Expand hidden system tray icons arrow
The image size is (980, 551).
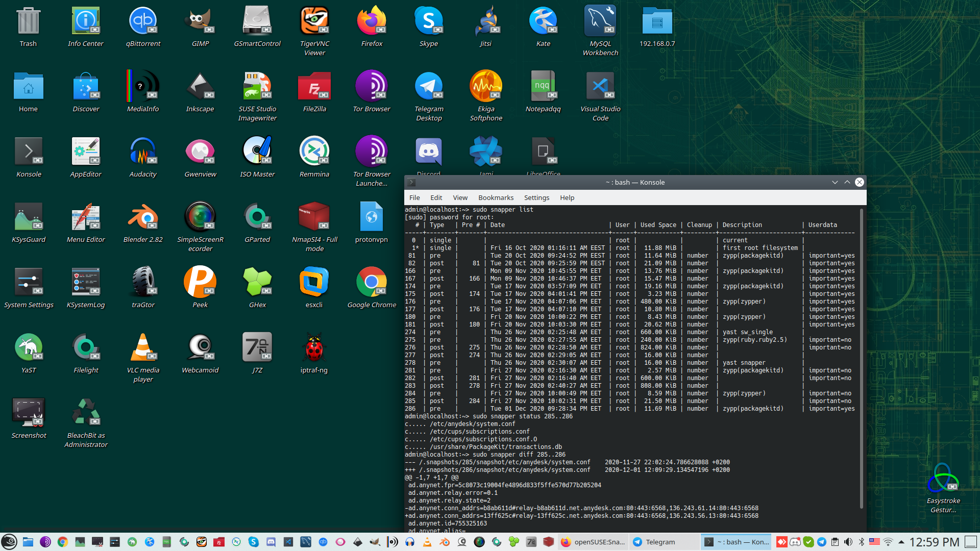(901, 542)
